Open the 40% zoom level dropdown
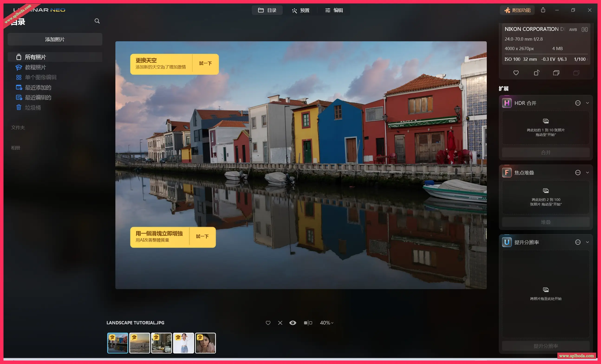This screenshot has width=601, height=364. [x=327, y=322]
